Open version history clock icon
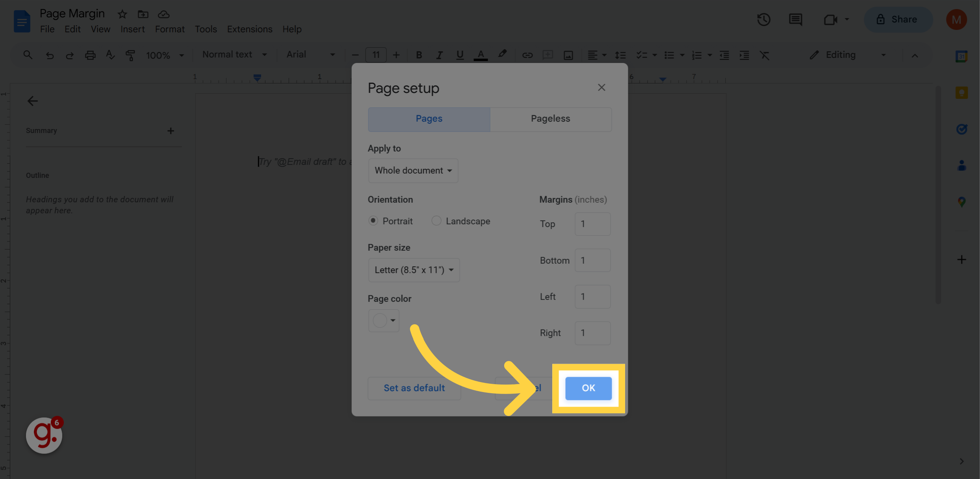Viewport: 980px width, 479px height. [x=764, y=20]
